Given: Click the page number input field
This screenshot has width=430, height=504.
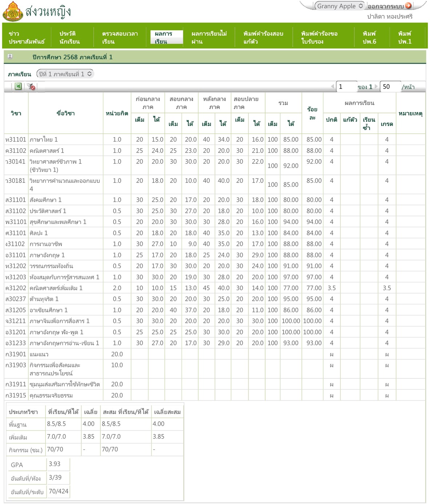Looking at the screenshot, I should coord(346,87).
